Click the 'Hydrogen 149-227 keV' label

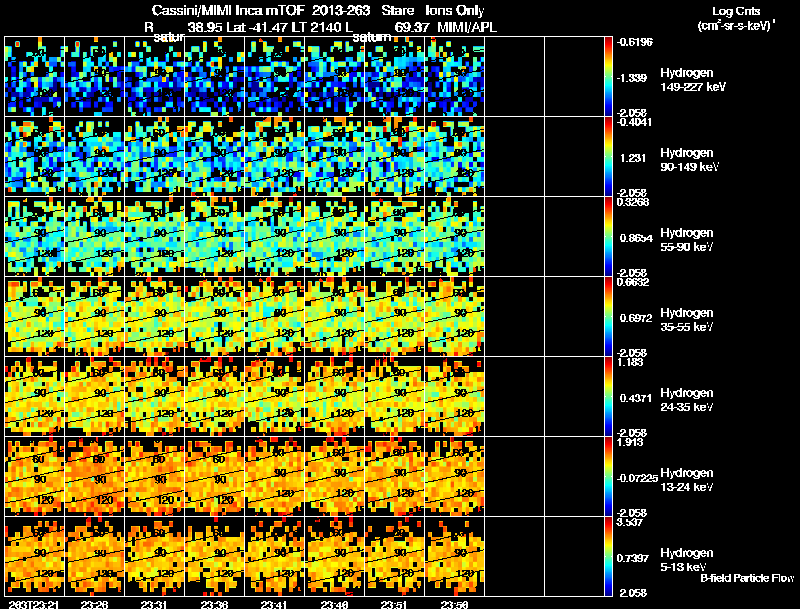692,80
